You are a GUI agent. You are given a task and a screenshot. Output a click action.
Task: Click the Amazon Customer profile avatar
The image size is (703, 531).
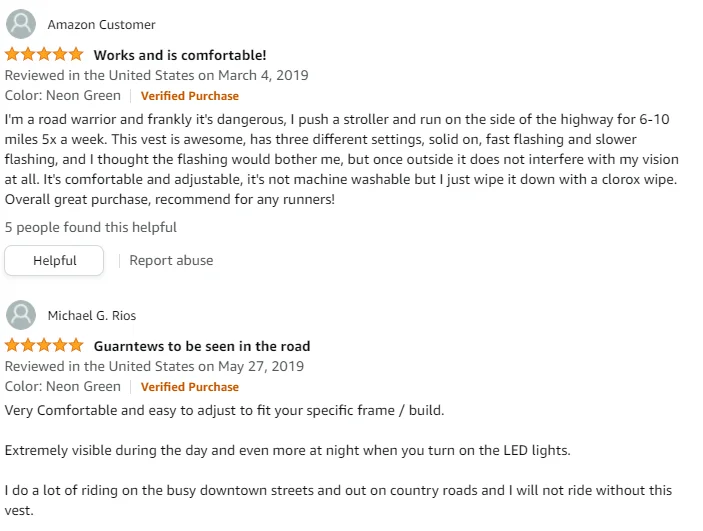click(x=21, y=24)
